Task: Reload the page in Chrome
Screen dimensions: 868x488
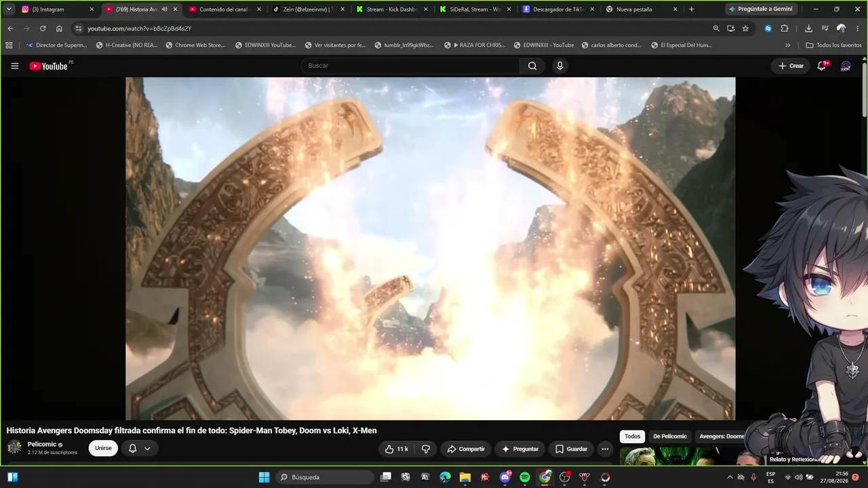Action: pos(43,28)
